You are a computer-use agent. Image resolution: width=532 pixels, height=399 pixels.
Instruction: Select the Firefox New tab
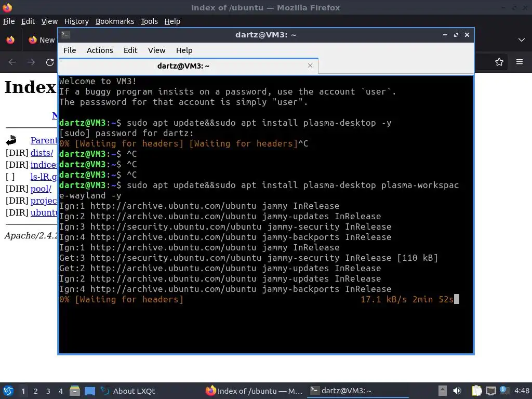pos(42,39)
